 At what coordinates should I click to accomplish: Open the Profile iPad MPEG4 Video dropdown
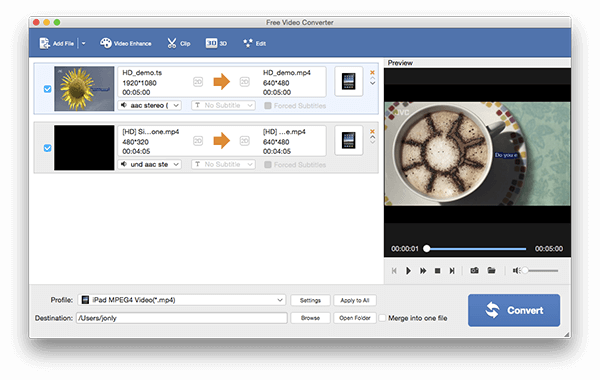182,300
